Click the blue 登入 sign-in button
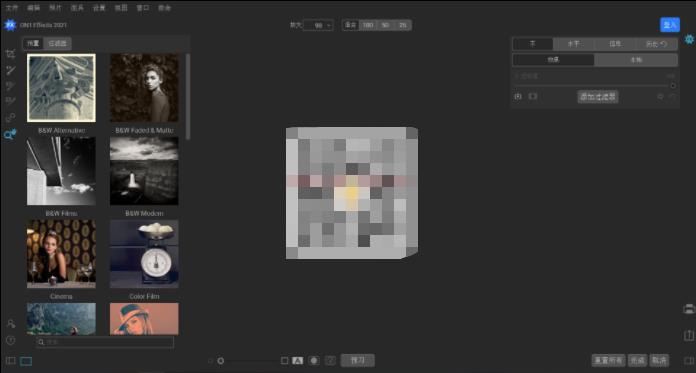Screen dimensions: 696x373 (x=670, y=25)
